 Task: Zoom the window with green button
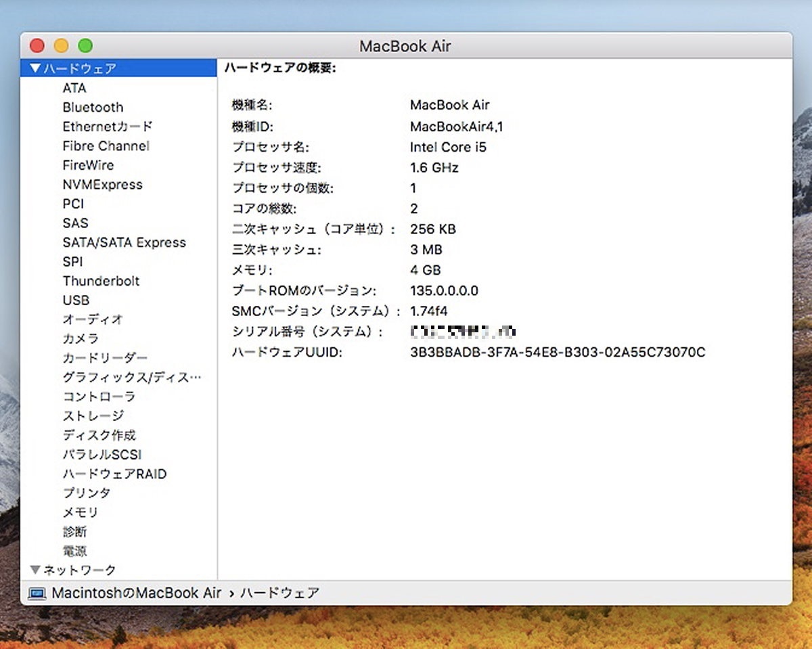point(85,46)
